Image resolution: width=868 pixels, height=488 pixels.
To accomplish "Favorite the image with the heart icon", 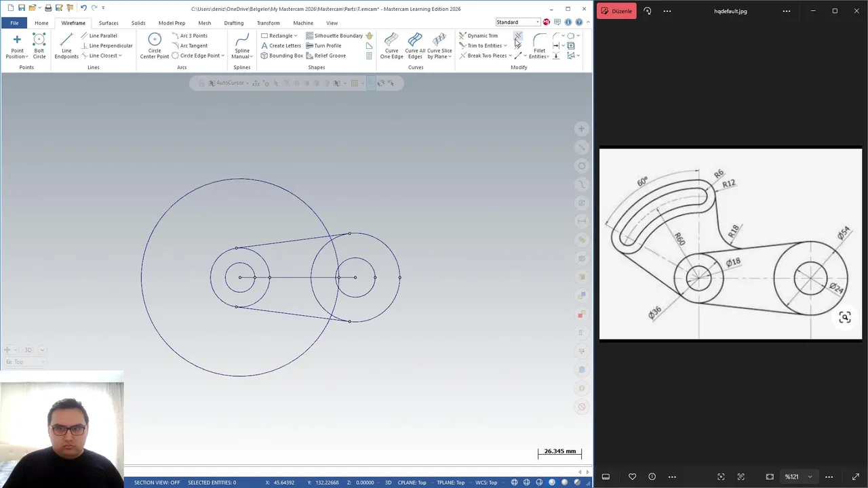I will point(632,476).
